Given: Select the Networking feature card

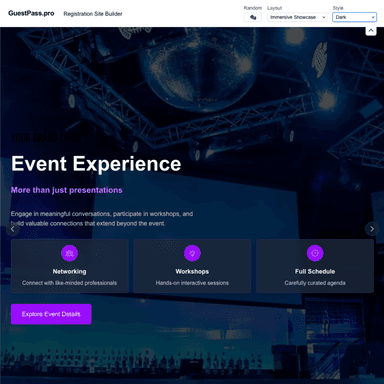Looking at the screenshot, I should click(70, 266).
